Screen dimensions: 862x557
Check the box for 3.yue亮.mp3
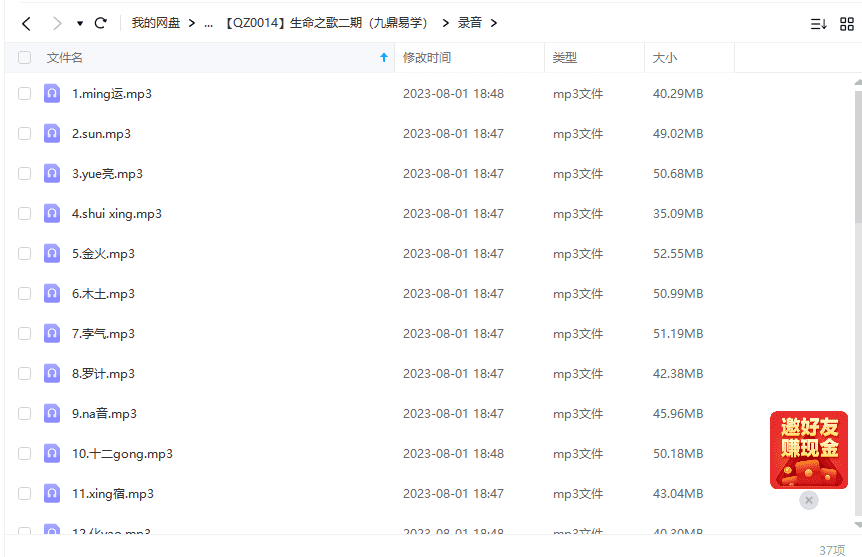point(24,174)
